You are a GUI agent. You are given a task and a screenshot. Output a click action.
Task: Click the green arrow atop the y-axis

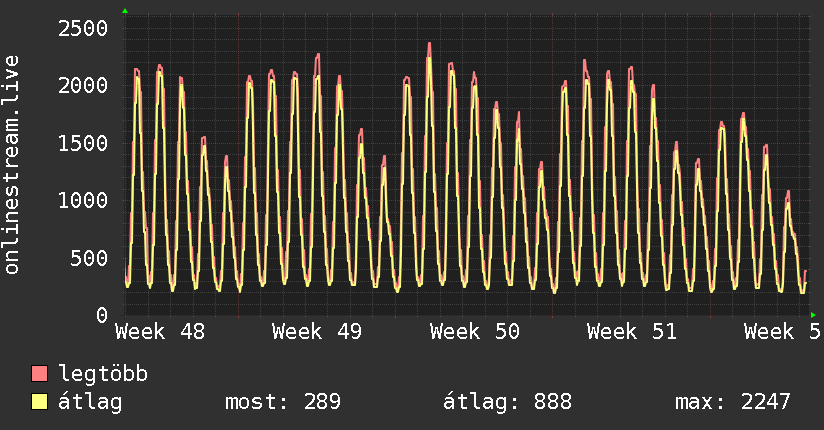[125, 11]
